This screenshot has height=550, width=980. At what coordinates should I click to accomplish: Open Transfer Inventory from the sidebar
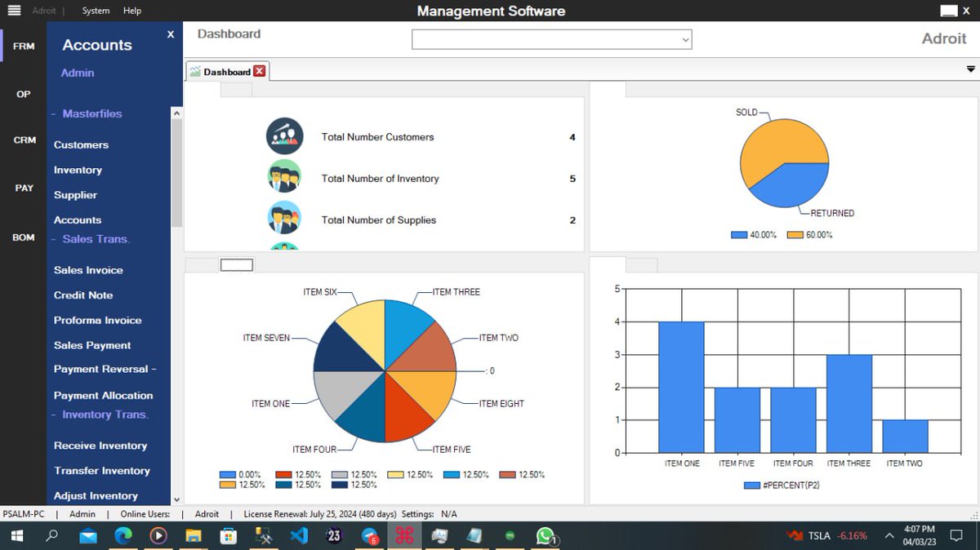101,470
